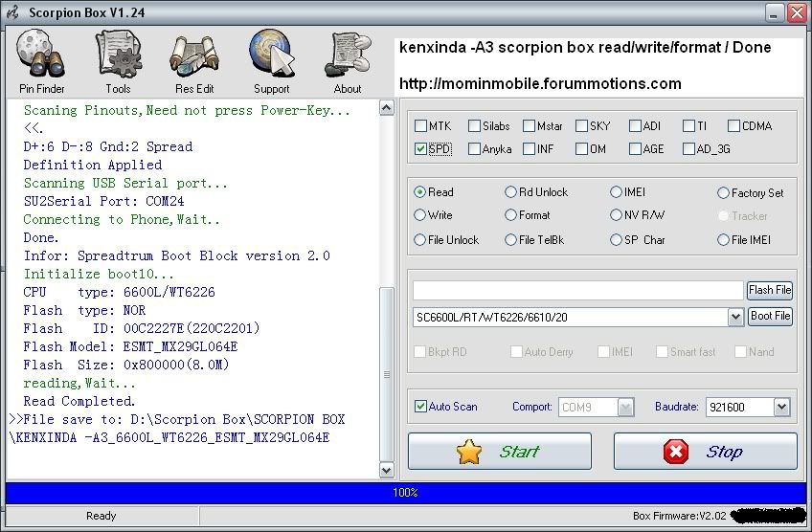Select the Write radio option
812x532 pixels.
pos(419,214)
